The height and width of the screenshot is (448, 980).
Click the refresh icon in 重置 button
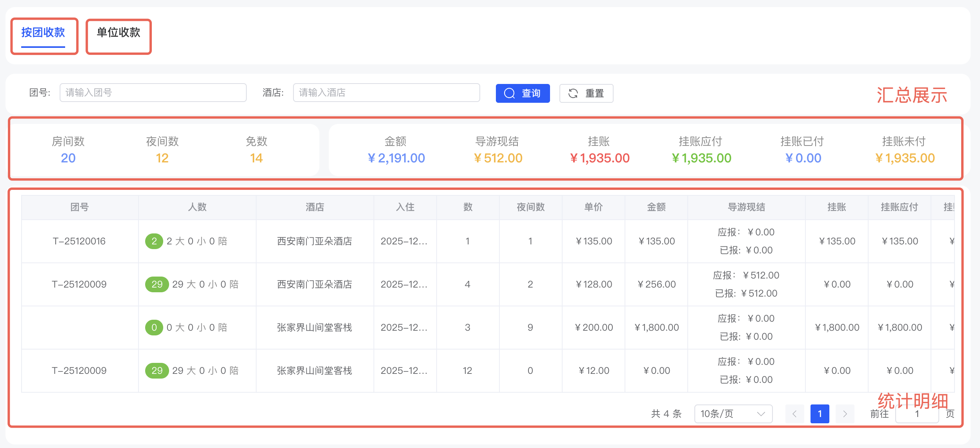[x=573, y=93]
